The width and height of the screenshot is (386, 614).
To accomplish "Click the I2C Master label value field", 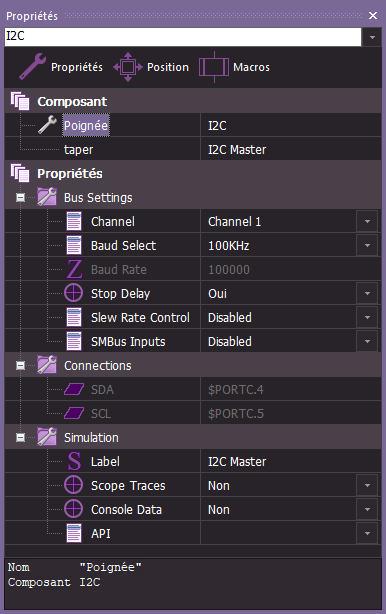I will (290, 461).
